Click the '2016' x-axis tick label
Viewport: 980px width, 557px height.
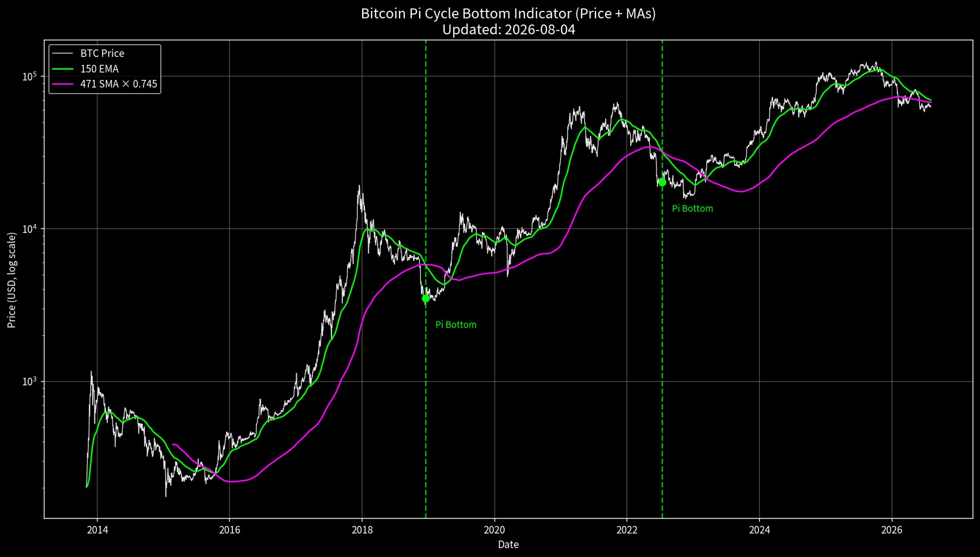[x=229, y=530]
